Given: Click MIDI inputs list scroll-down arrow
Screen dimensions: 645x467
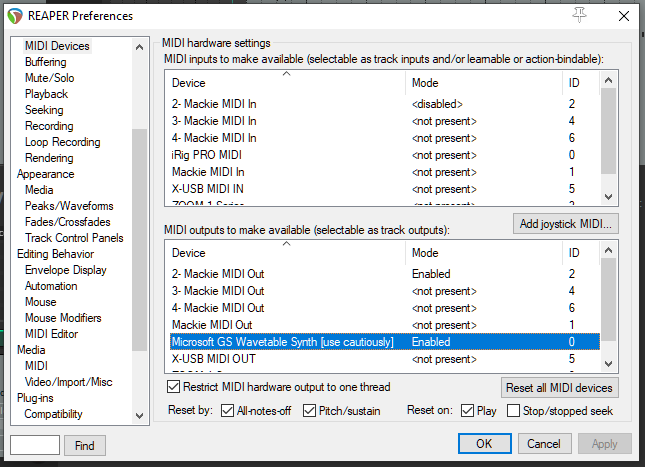Looking at the screenshot, I should coord(608,197).
